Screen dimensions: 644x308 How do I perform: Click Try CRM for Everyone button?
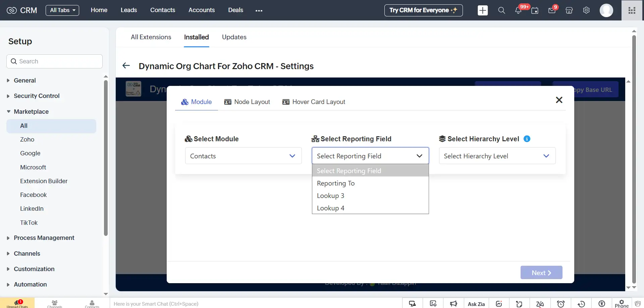(x=423, y=10)
